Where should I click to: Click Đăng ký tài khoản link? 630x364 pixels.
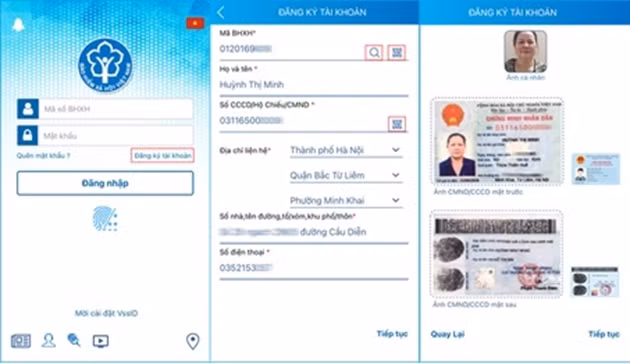163,155
